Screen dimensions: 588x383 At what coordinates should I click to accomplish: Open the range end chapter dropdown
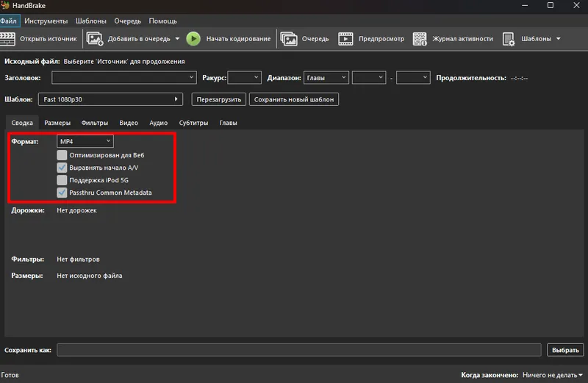(x=413, y=78)
